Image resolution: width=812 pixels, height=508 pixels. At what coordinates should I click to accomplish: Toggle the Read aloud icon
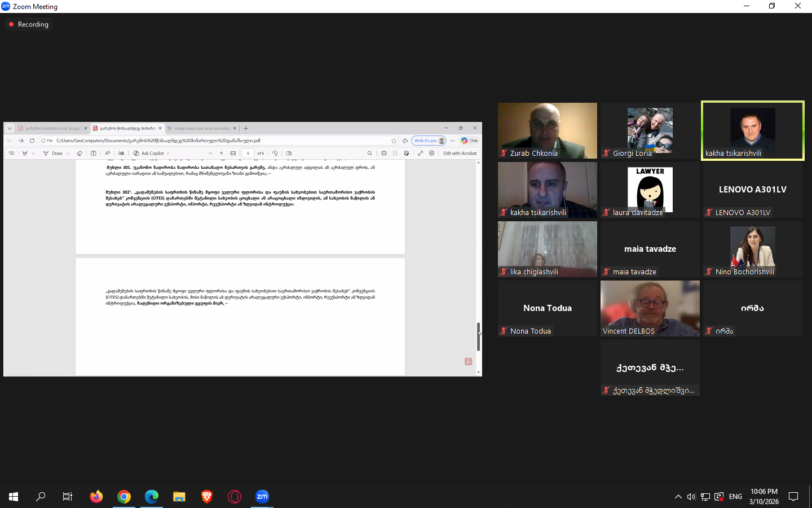pyautogui.click(x=108, y=153)
